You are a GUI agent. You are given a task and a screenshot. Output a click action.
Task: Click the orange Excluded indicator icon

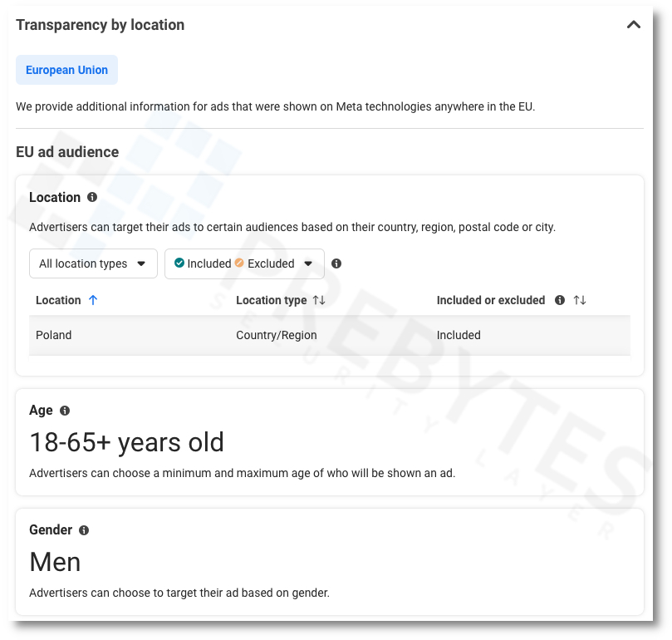pyautogui.click(x=239, y=263)
